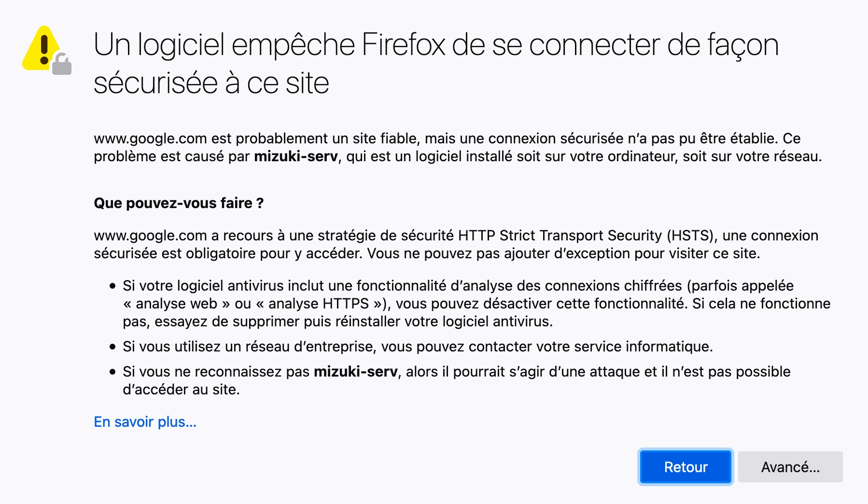Click the réseau d'entreprise bullet text

[418, 347]
